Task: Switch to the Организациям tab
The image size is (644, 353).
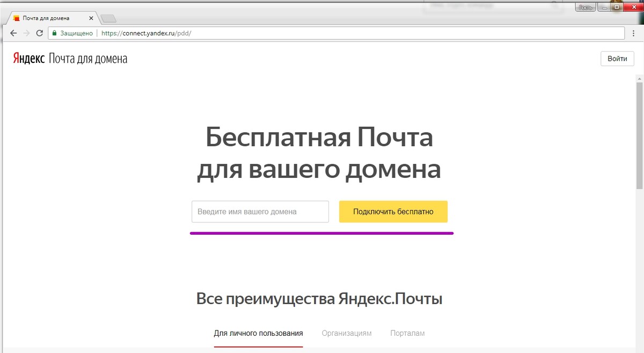Action: [347, 334]
